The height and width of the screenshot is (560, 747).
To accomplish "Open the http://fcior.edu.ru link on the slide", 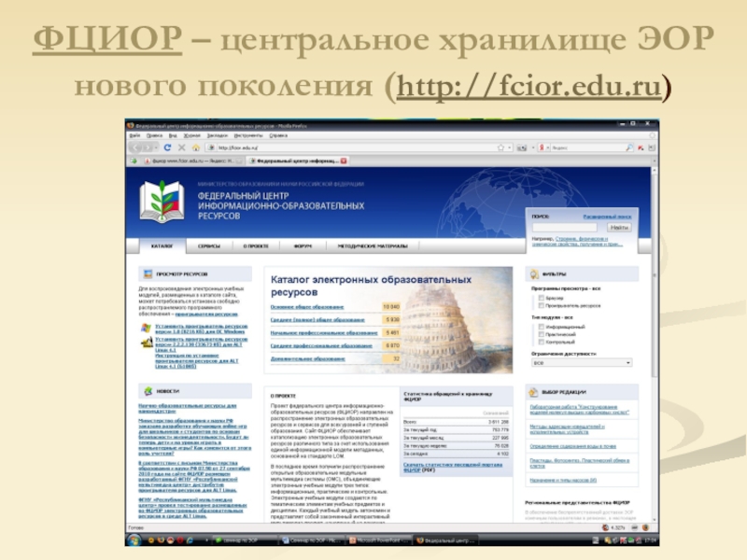I will [x=529, y=86].
